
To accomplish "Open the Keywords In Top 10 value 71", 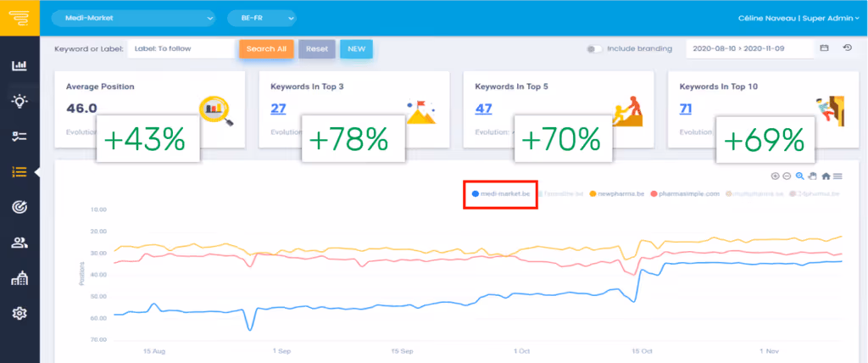I will pos(686,108).
